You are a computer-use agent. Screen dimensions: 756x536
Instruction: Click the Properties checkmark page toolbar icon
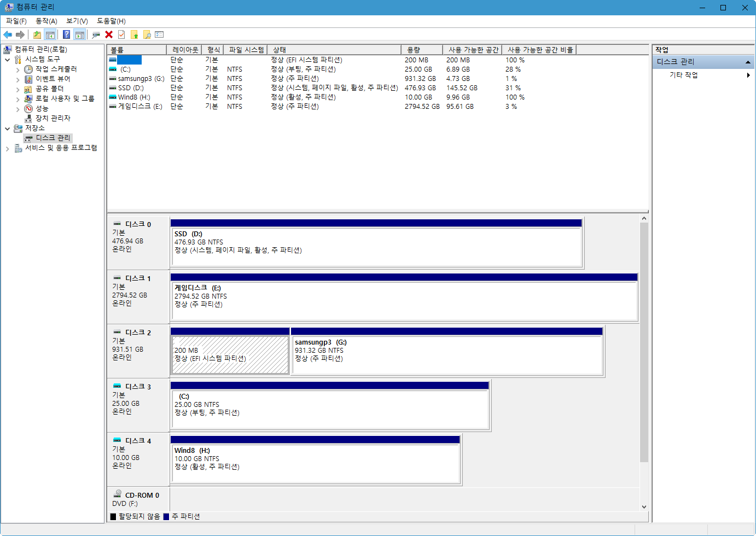pos(121,34)
